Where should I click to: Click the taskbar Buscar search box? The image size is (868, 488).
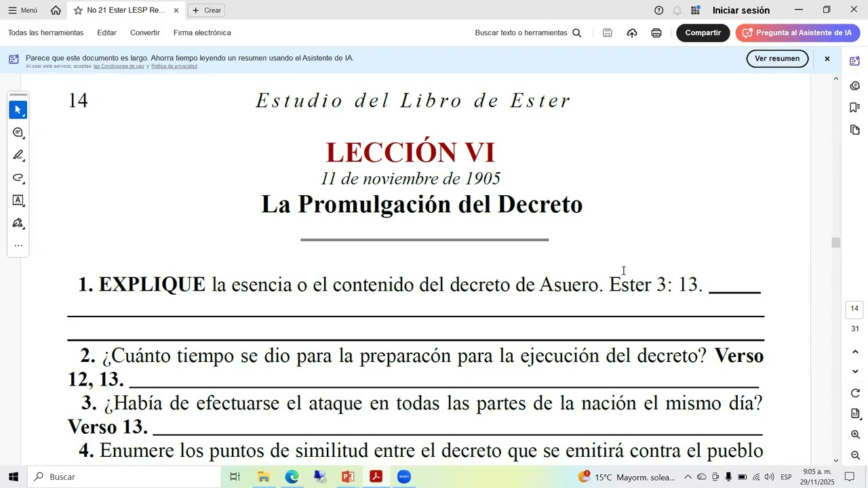tap(125, 477)
